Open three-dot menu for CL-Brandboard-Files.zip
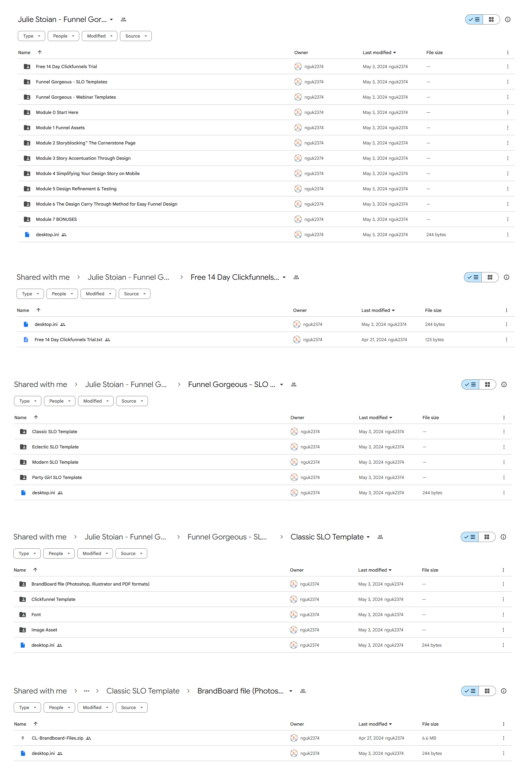Viewport: 532px width, 774px height. click(503, 738)
